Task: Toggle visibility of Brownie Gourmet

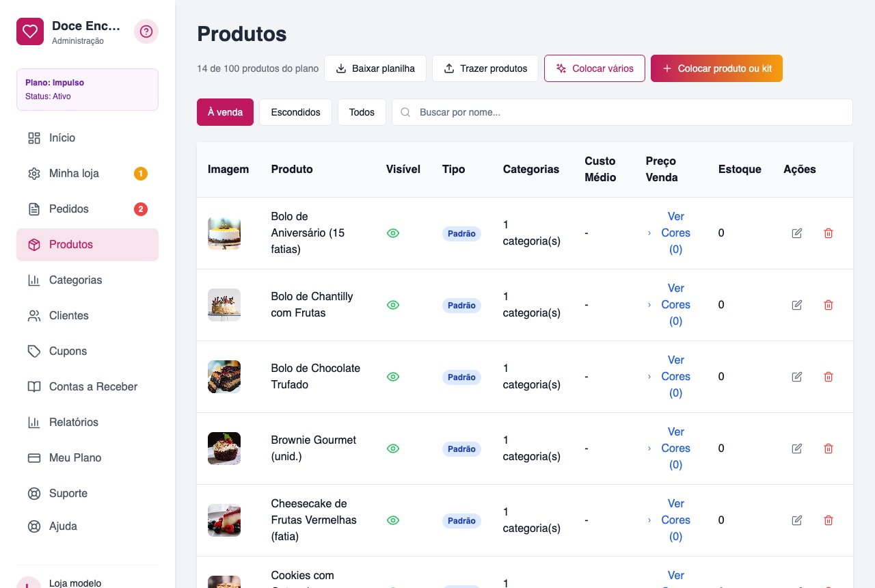Action: pyautogui.click(x=393, y=449)
